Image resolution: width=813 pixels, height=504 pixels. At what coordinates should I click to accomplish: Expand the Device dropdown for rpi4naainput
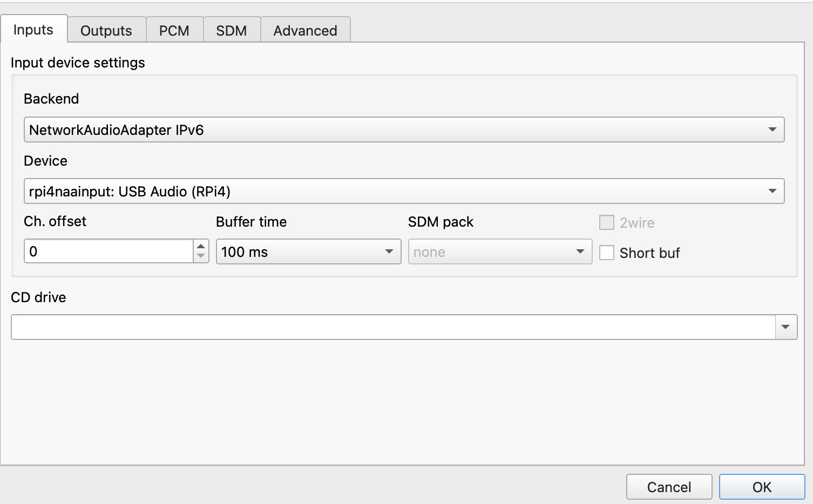404,191
